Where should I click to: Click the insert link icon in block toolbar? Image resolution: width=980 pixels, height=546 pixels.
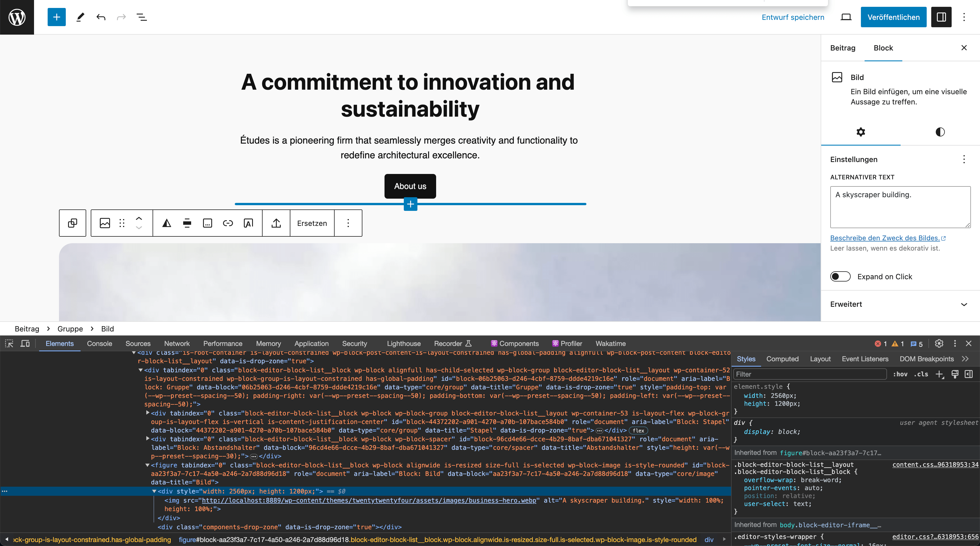(x=227, y=223)
